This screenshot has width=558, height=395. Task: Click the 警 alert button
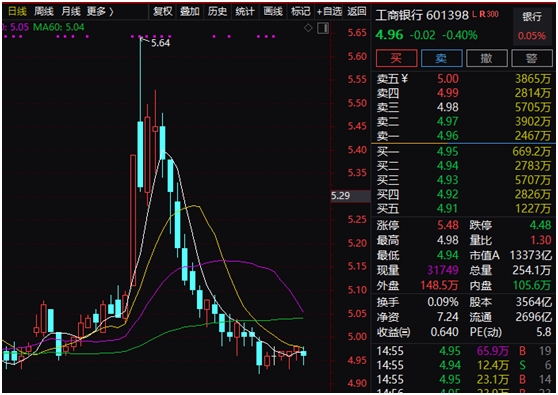[532, 58]
